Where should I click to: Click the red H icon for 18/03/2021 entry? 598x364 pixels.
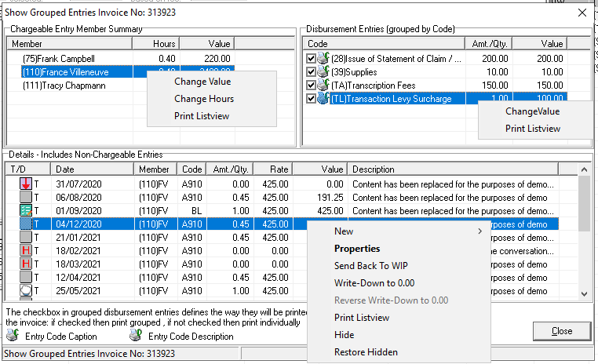pyautogui.click(x=26, y=264)
